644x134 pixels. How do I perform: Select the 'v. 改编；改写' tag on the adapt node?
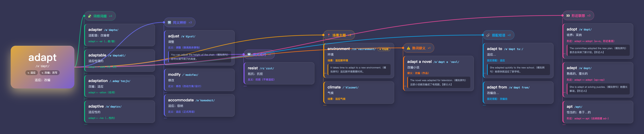click(x=50, y=73)
